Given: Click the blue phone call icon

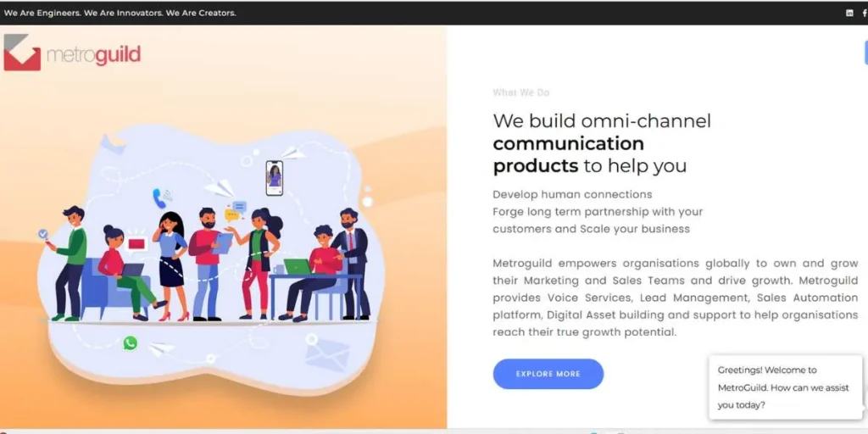Looking at the screenshot, I should coord(159,198).
